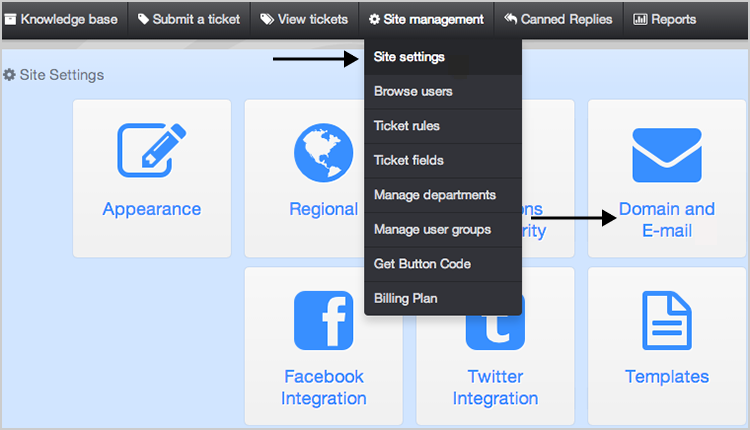Click Manage user groups
Viewport: 750px width, 430px height.
click(x=432, y=230)
